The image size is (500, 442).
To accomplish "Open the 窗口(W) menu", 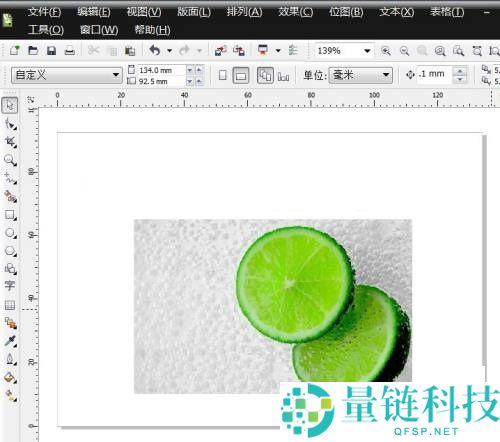I will click(99, 30).
